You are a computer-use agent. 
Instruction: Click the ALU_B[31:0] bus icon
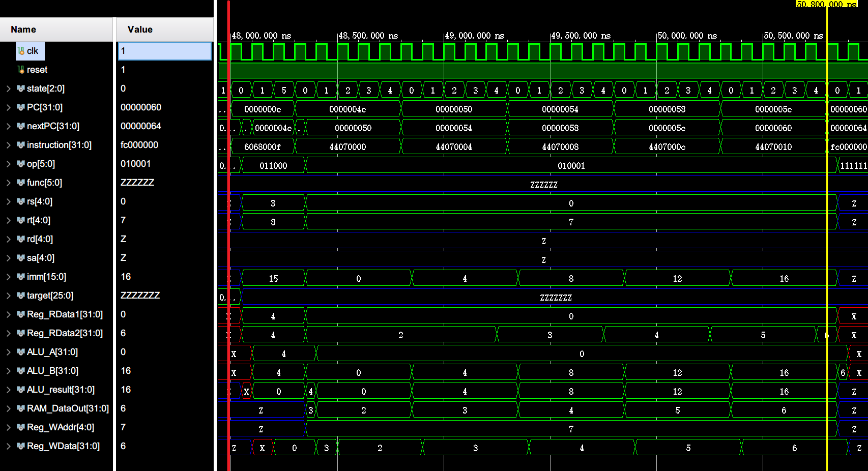tap(21, 371)
